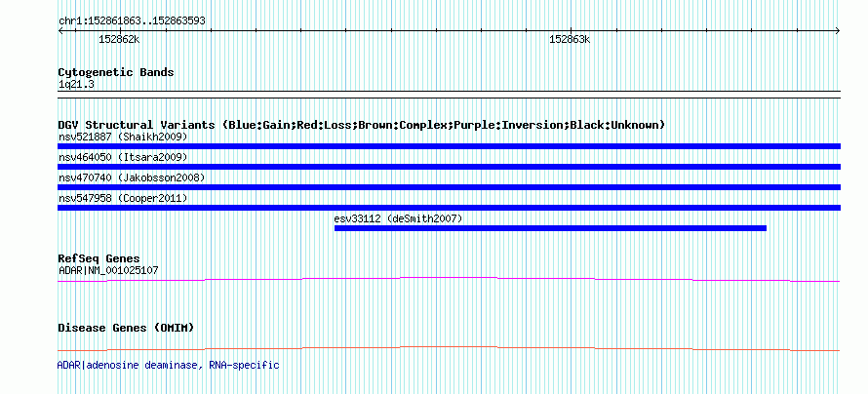Click the left arrow end of ruler
The image size is (868, 394).
point(60,31)
